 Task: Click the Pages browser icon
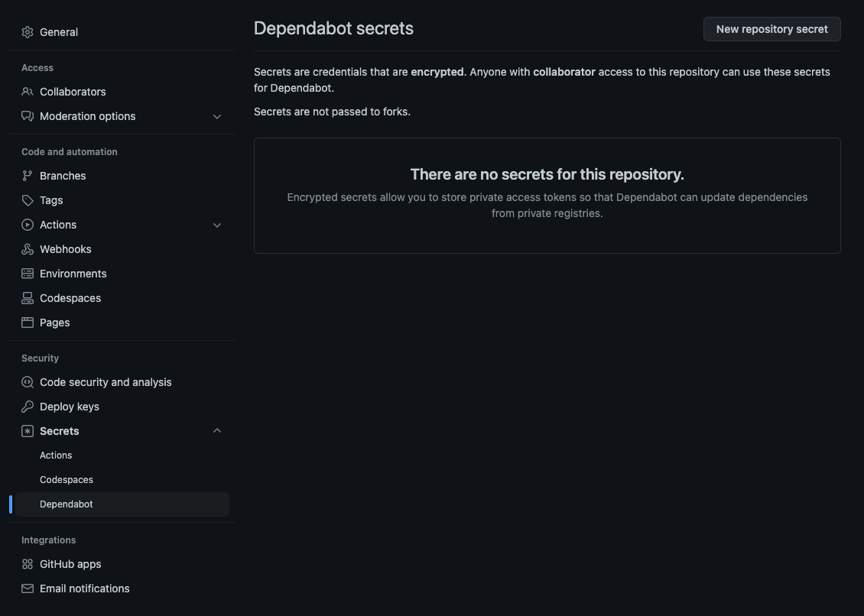coord(28,323)
